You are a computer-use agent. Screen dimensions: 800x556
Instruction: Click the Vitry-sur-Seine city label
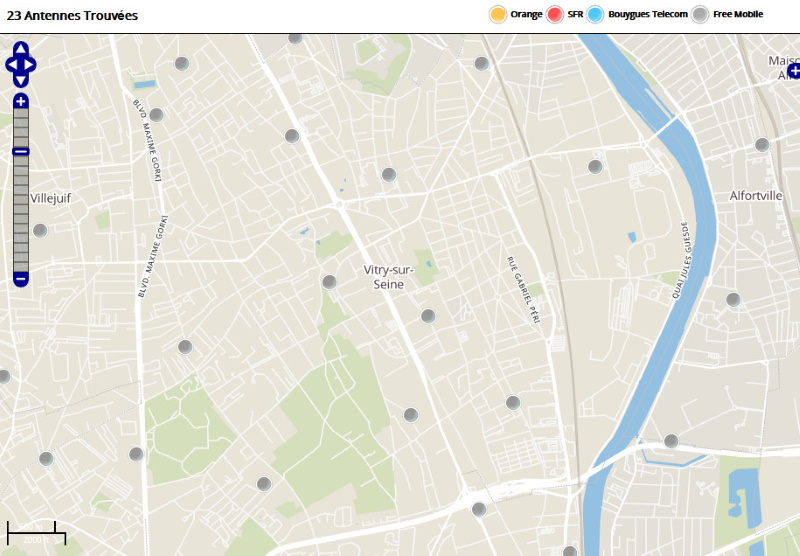388,277
